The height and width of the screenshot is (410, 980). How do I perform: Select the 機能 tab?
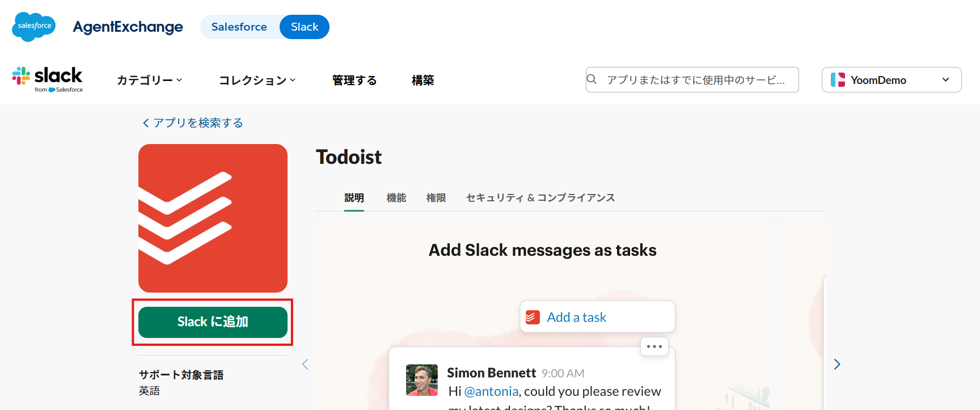click(x=396, y=198)
